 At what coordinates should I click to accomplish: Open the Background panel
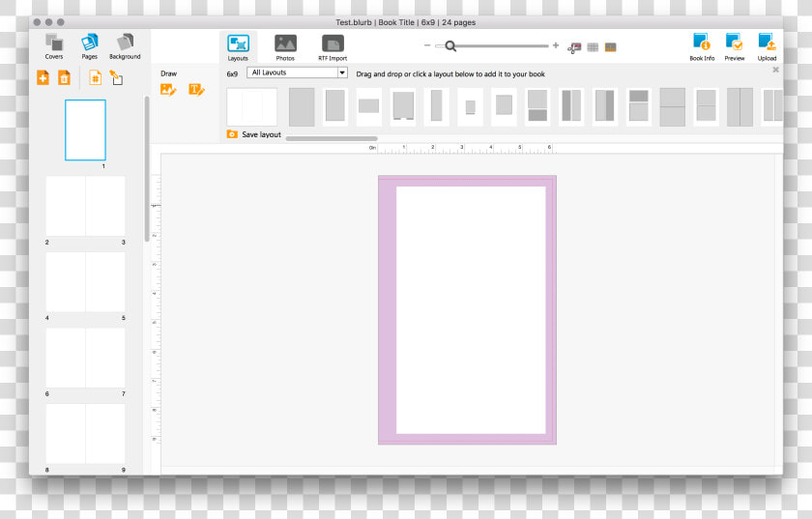click(125, 46)
